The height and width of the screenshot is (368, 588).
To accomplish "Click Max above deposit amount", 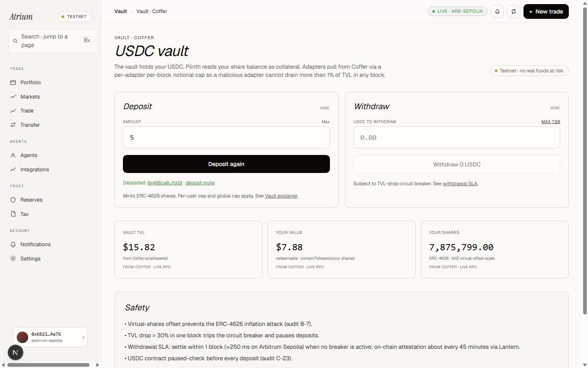I will point(325,122).
